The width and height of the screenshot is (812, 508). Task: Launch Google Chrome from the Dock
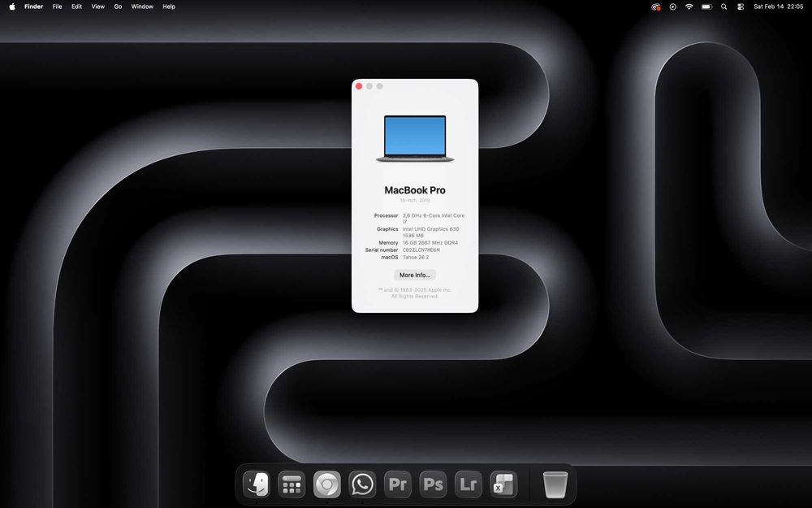[326, 484]
